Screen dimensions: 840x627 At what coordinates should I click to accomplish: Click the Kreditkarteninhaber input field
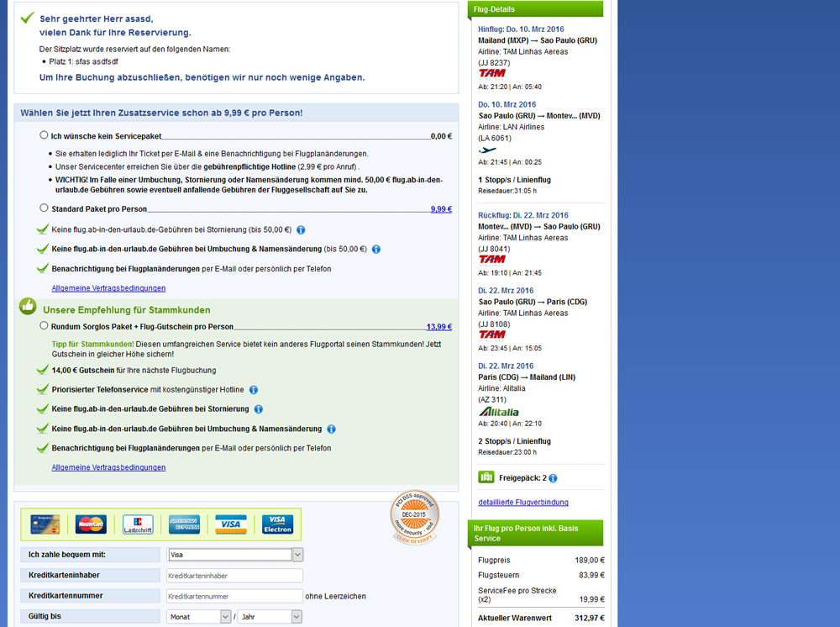click(x=234, y=576)
